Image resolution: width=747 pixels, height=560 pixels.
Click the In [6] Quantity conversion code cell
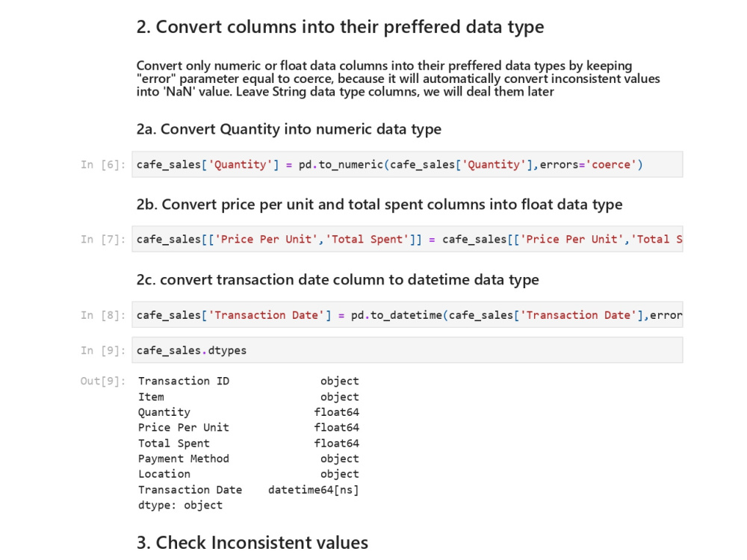coord(407,164)
